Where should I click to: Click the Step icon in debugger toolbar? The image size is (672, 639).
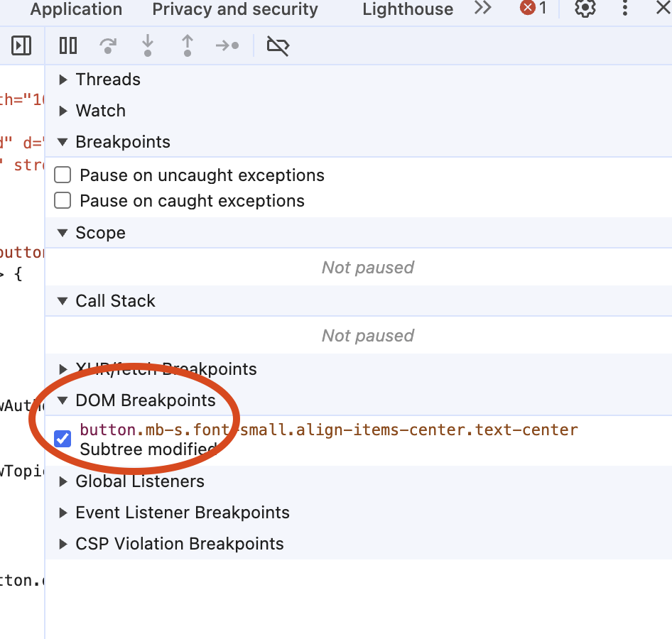227,45
